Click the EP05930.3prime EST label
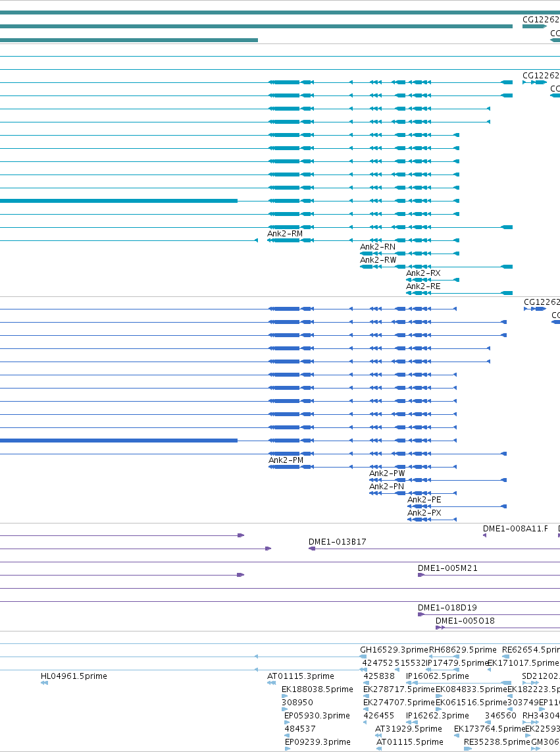This screenshot has height=752, width=560. [x=317, y=716]
